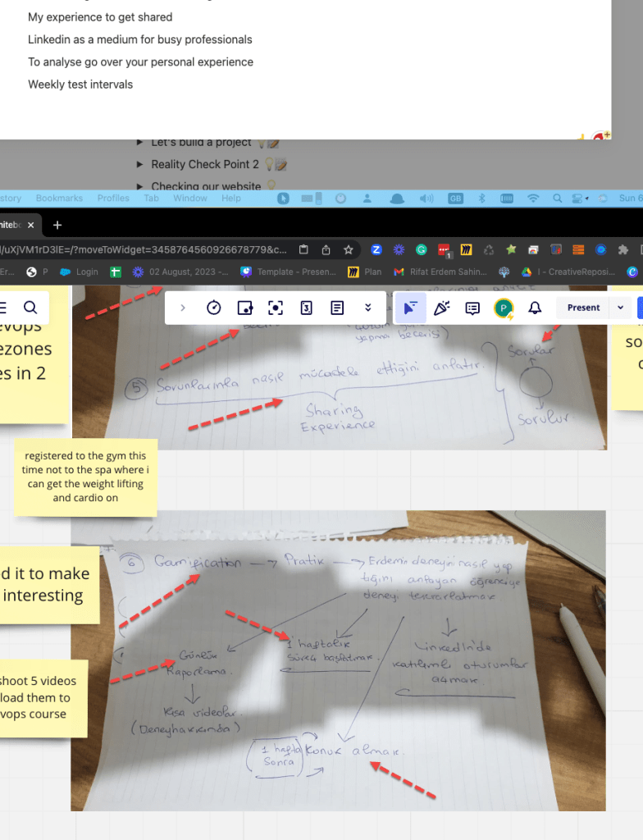The image size is (643, 840).
Task: Open Wi-Fi menu in macOS menu bar
Action: [532, 199]
